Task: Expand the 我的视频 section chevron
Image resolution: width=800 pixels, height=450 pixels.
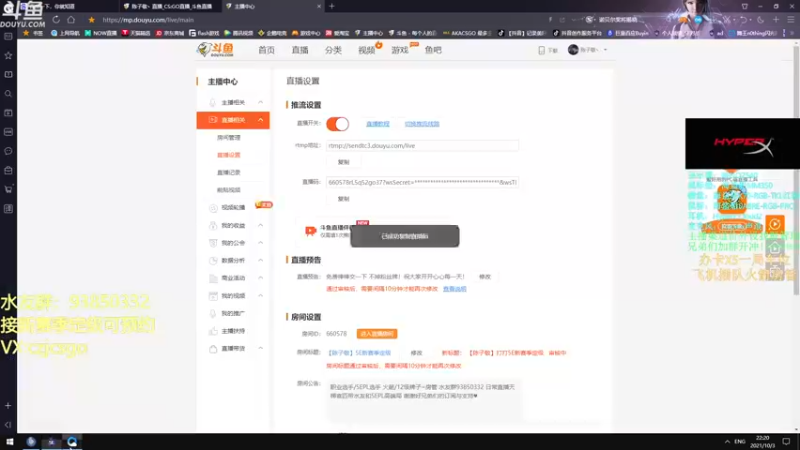Action: 260,296
